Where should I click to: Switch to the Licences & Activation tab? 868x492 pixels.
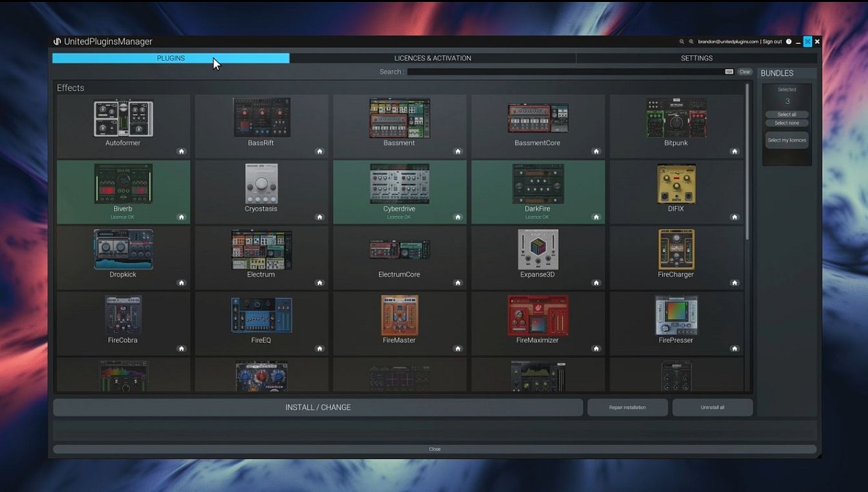point(432,58)
